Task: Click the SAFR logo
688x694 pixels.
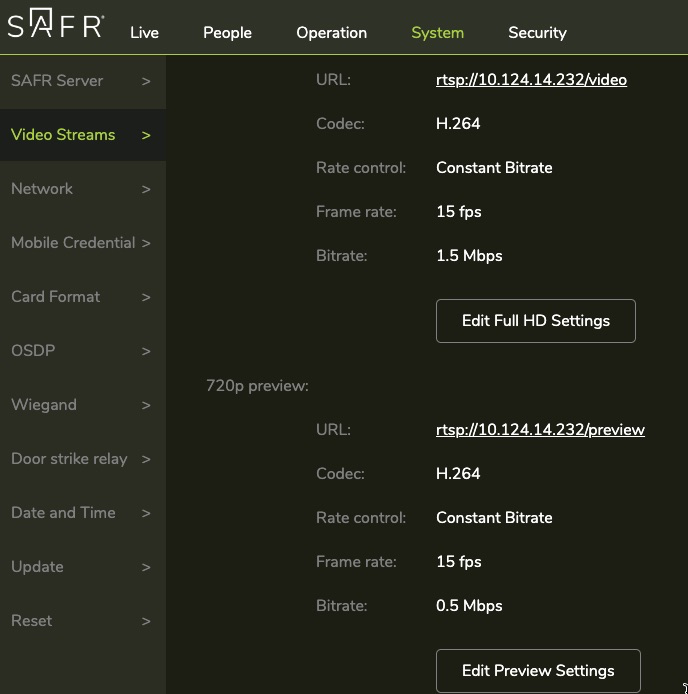Action: coord(55,26)
